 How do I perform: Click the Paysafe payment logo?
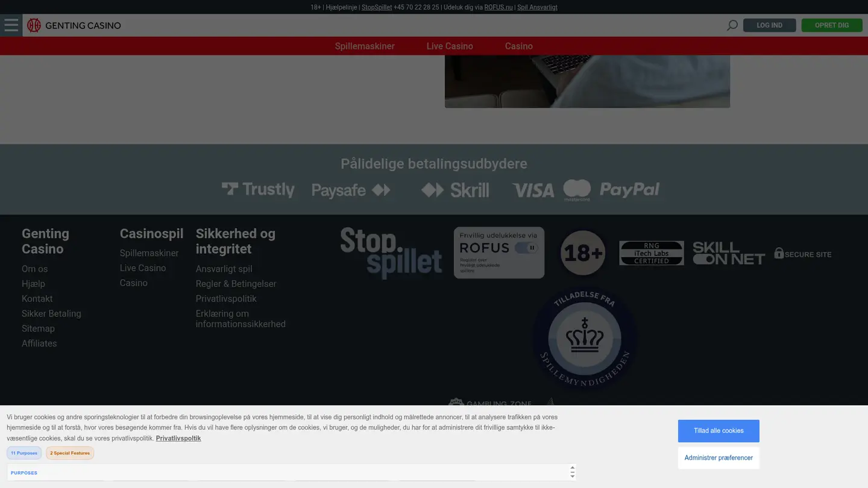[x=351, y=190]
